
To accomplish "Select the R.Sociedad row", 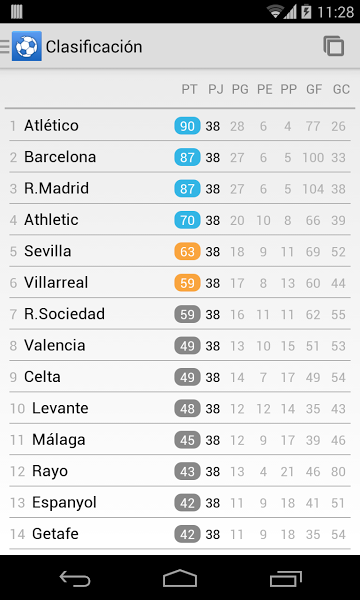I will click(180, 314).
